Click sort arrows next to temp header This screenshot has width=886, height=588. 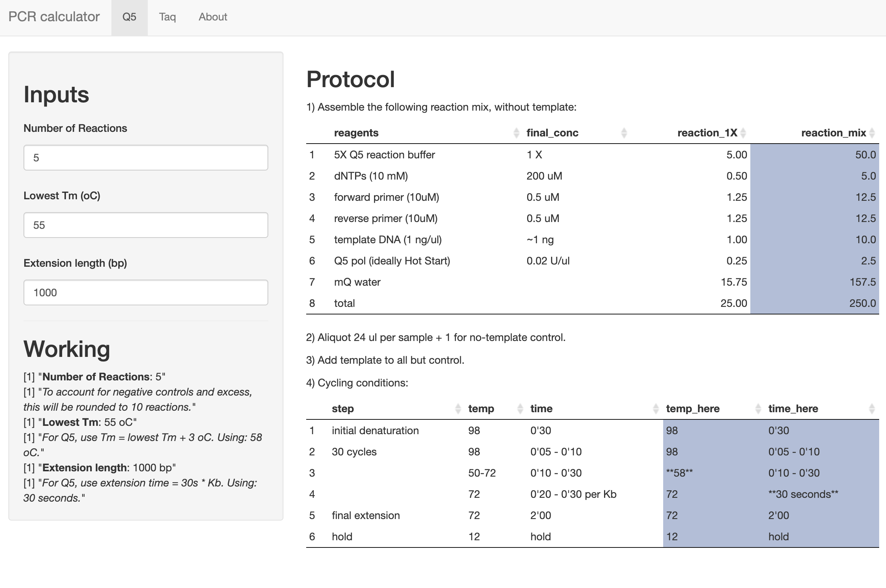pyautogui.click(x=520, y=409)
